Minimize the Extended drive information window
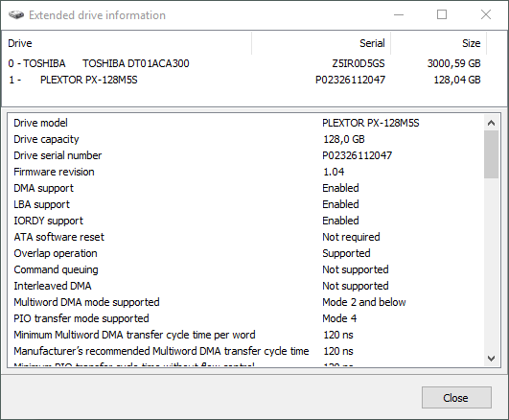This screenshot has height=420, width=509. 399,14
